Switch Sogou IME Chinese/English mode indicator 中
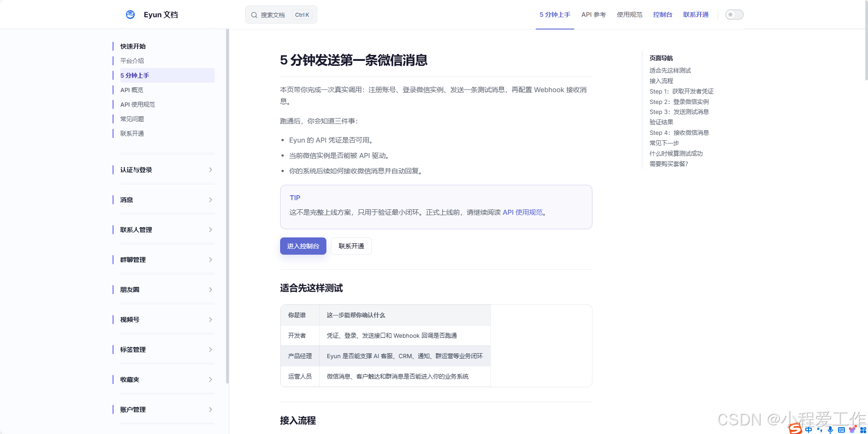This screenshot has height=434, width=868. [x=809, y=429]
